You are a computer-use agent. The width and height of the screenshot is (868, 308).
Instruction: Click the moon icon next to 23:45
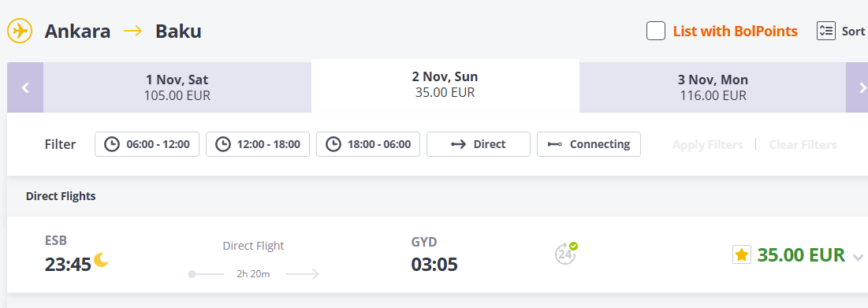pyautogui.click(x=101, y=260)
